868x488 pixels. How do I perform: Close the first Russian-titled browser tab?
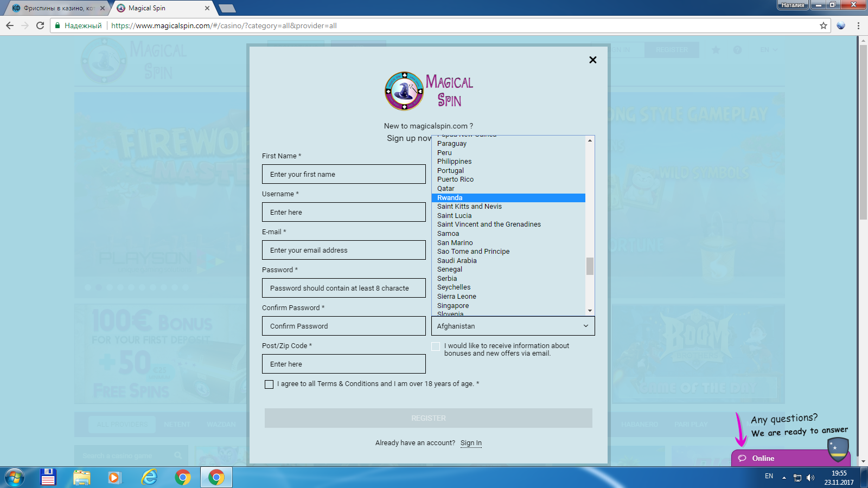tap(103, 8)
